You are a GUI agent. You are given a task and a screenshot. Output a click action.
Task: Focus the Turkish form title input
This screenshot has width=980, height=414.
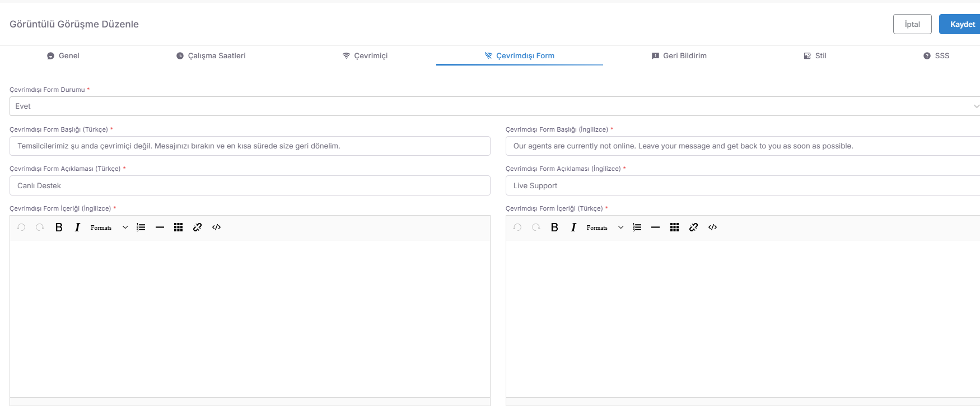point(250,146)
